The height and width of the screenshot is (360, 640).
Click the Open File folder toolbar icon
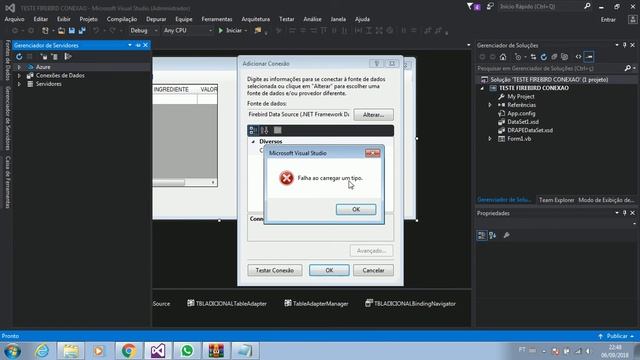click(x=61, y=30)
